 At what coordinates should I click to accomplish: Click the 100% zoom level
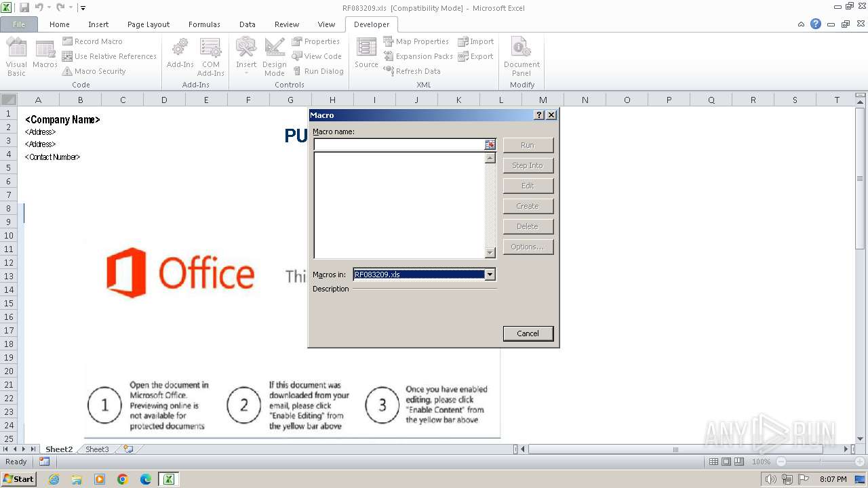pyautogui.click(x=761, y=462)
